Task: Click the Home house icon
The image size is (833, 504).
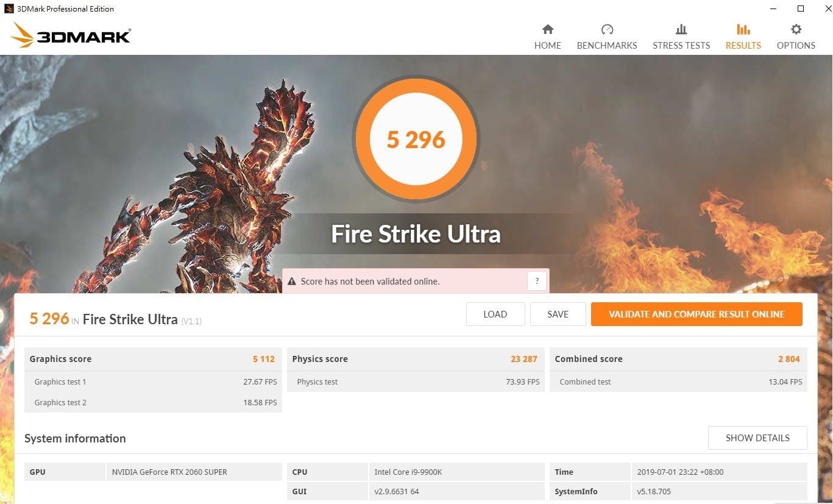Action: 547,29
